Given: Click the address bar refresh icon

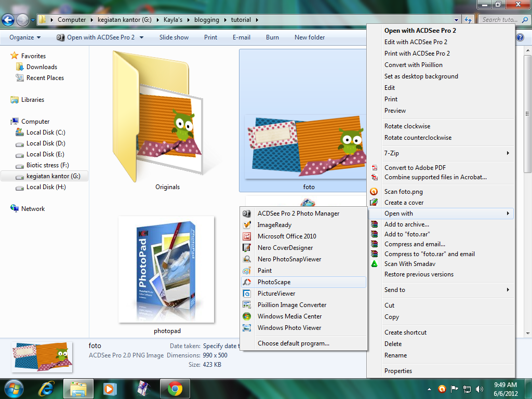Looking at the screenshot, I should (468, 20).
